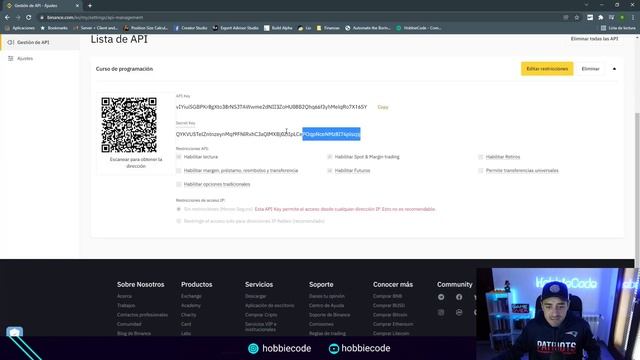Open Descargar link under Servicios
Image resolution: width=640 pixels, height=360 pixels.
[x=256, y=296]
